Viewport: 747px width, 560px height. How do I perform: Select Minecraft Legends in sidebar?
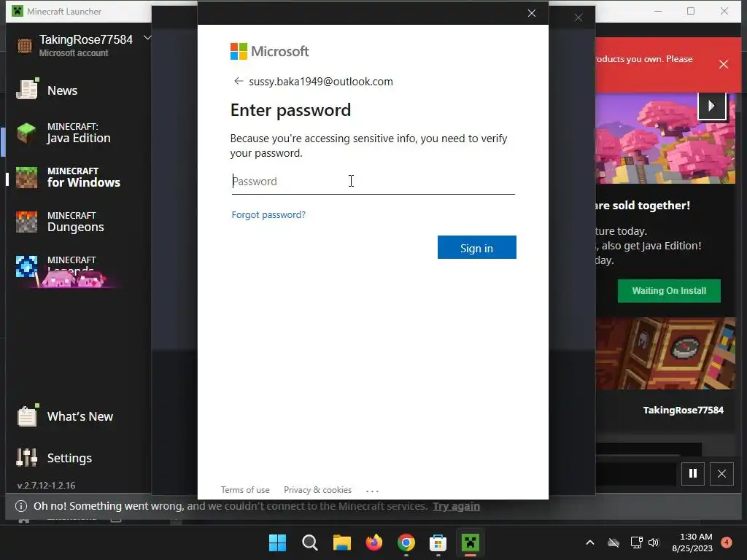pos(79,267)
